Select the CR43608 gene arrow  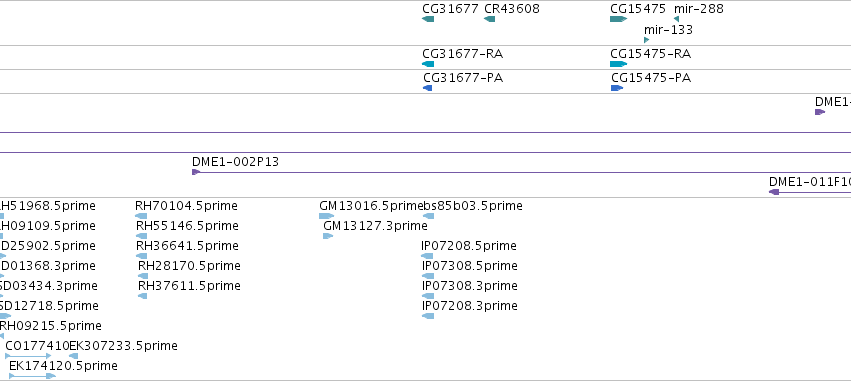(x=489, y=19)
